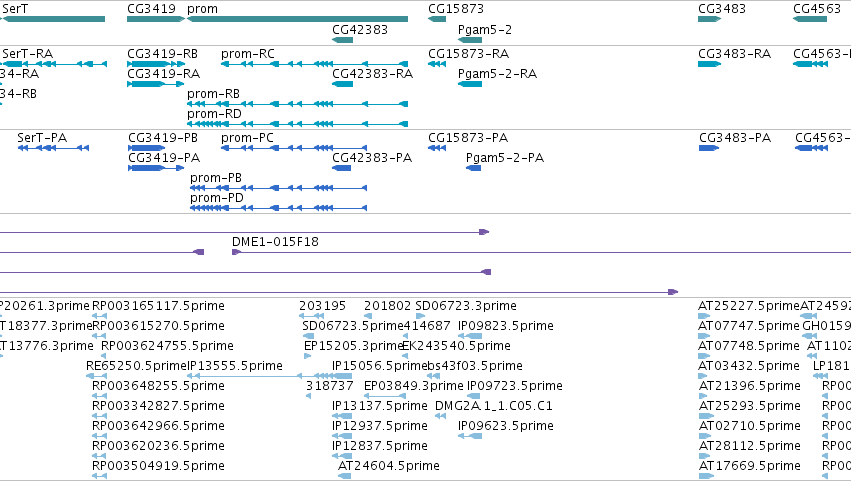Viewport: 851px width, 481px height.
Task: Click the SerT-PA protein feature
Action: tap(53, 148)
